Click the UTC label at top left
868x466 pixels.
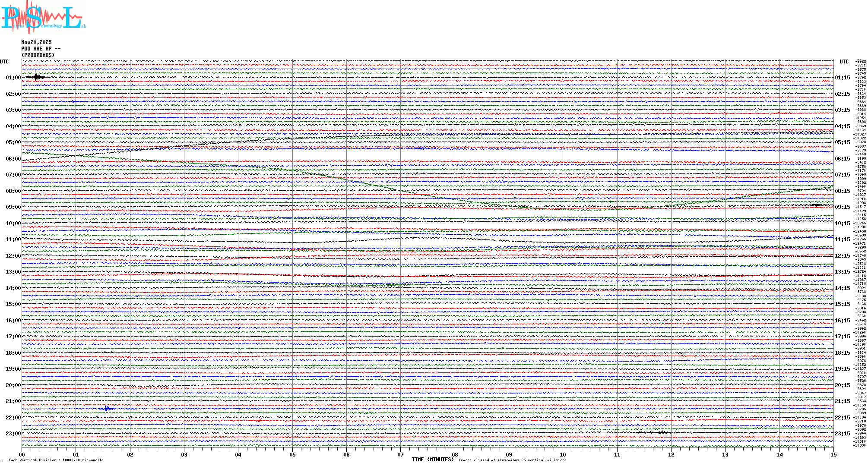(4, 62)
